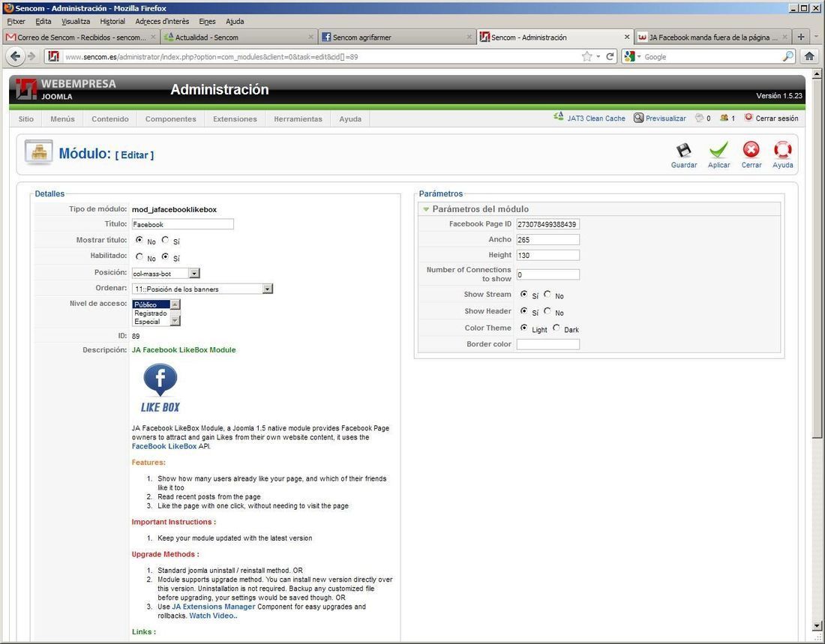Open the Contenido menu
Screen dimensions: 825x644
[x=110, y=119]
